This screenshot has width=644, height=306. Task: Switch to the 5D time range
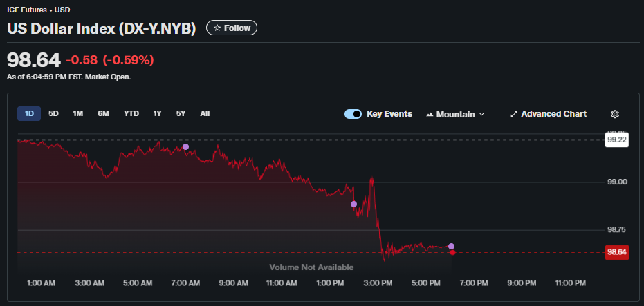(x=53, y=113)
